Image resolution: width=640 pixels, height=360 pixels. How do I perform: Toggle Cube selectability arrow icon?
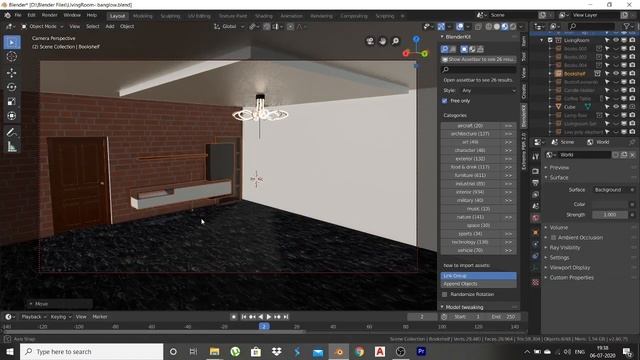607,107
